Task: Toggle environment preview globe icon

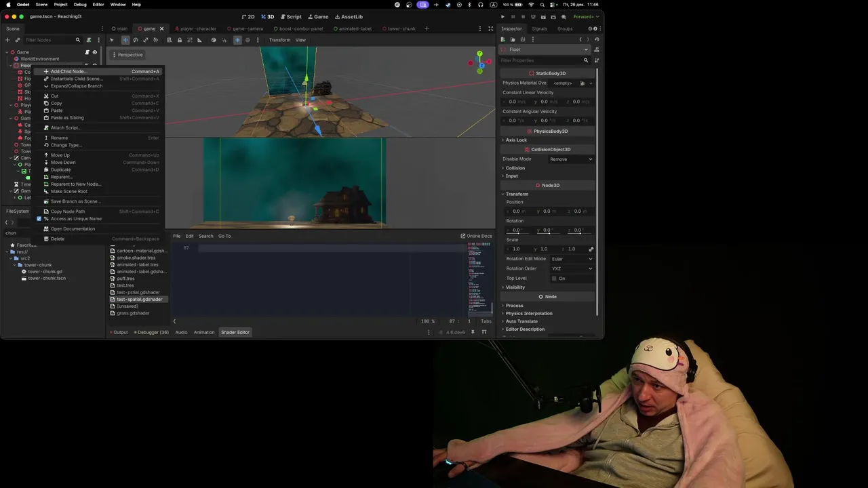Action: [248, 40]
